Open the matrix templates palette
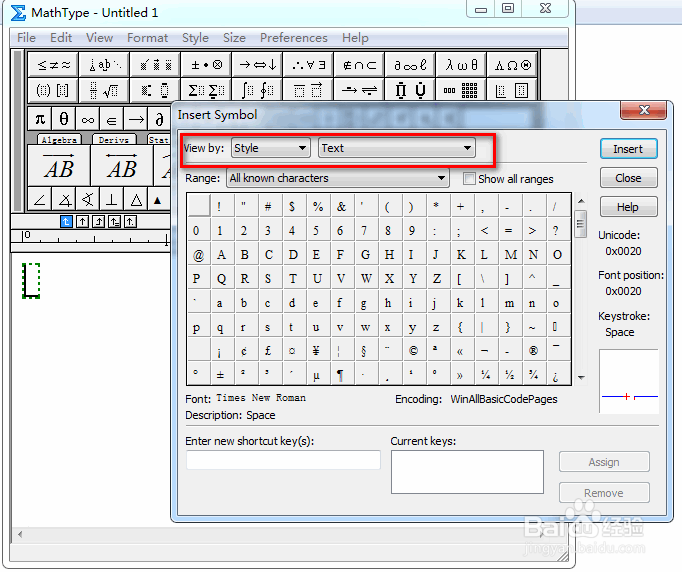Image resolution: width=682 pixels, height=572 pixels. 461,90
